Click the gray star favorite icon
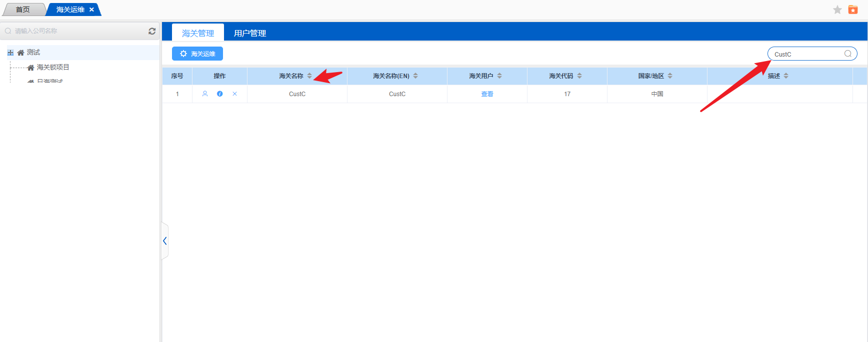The width and height of the screenshot is (868, 342). [837, 10]
